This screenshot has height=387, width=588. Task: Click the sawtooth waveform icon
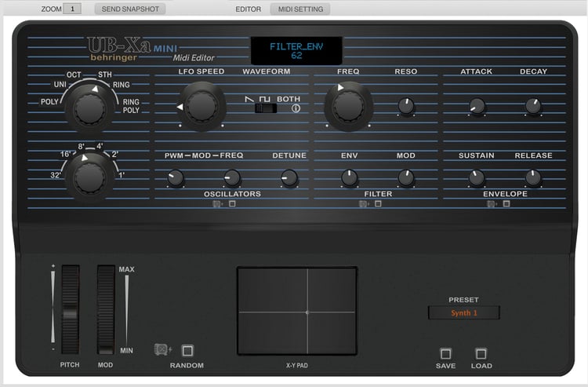[x=249, y=99]
